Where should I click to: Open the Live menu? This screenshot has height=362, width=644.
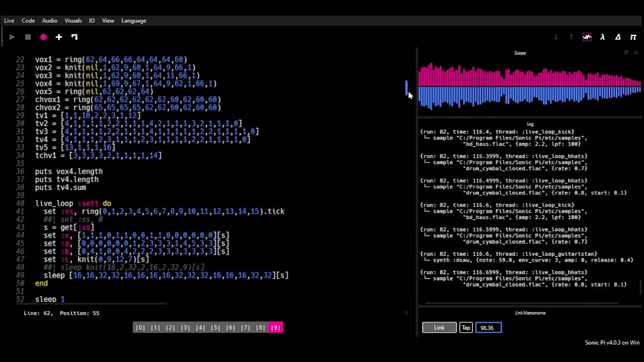9,21
